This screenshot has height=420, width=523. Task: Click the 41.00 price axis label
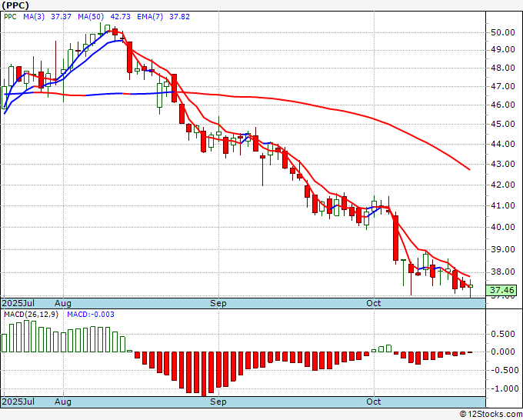click(503, 206)
